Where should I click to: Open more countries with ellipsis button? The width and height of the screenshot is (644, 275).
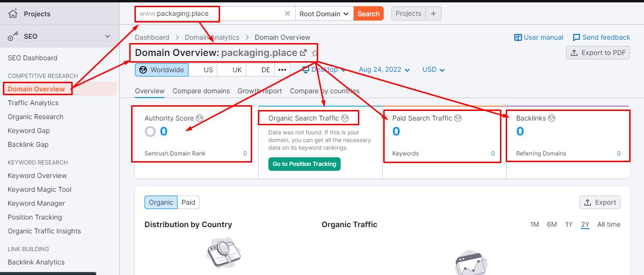[x=282, y=70]
